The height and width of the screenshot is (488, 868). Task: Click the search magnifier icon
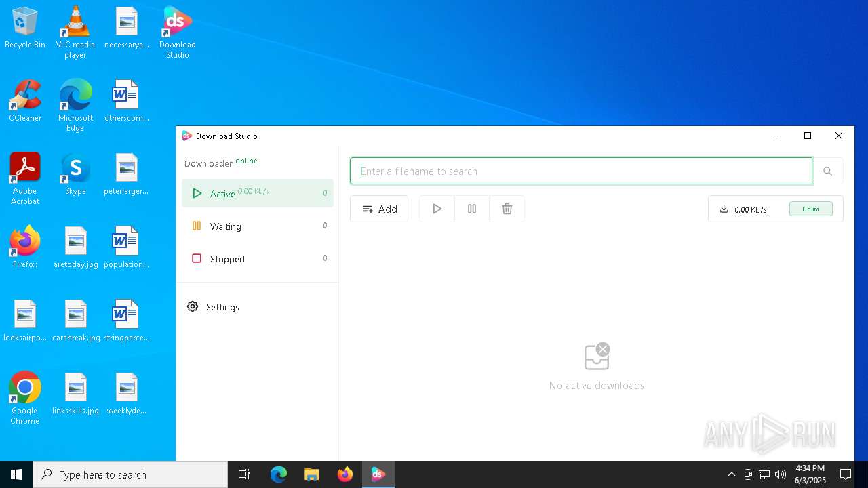[x=827, y=171]
